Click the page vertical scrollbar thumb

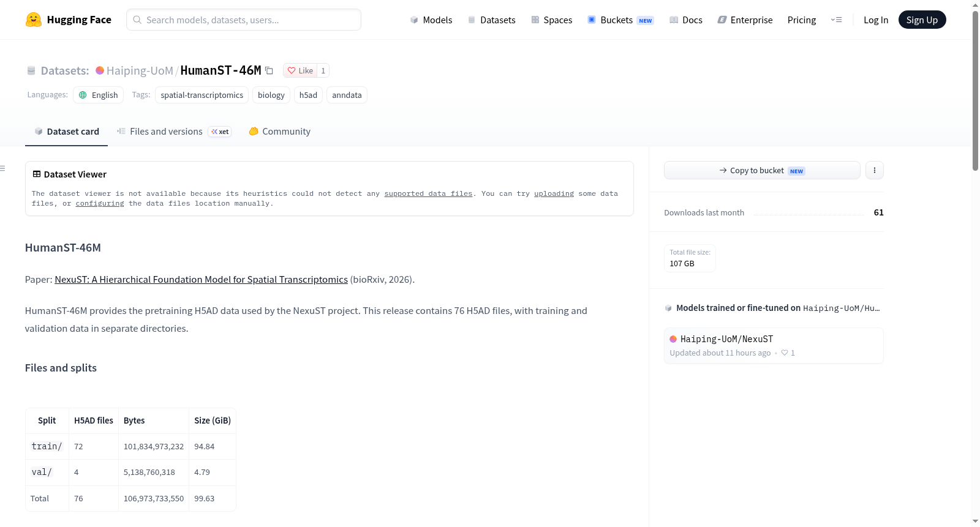(975, 90)
